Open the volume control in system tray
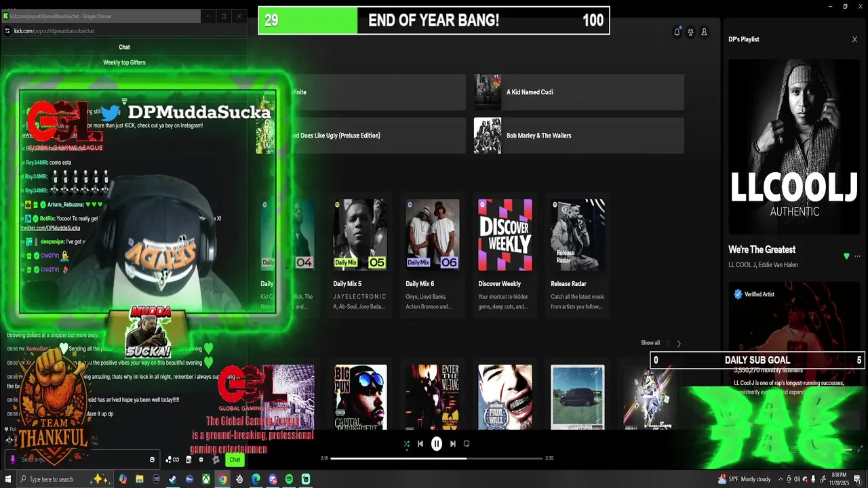This screenshot has width=868, height=488. [x=797, y=479]
